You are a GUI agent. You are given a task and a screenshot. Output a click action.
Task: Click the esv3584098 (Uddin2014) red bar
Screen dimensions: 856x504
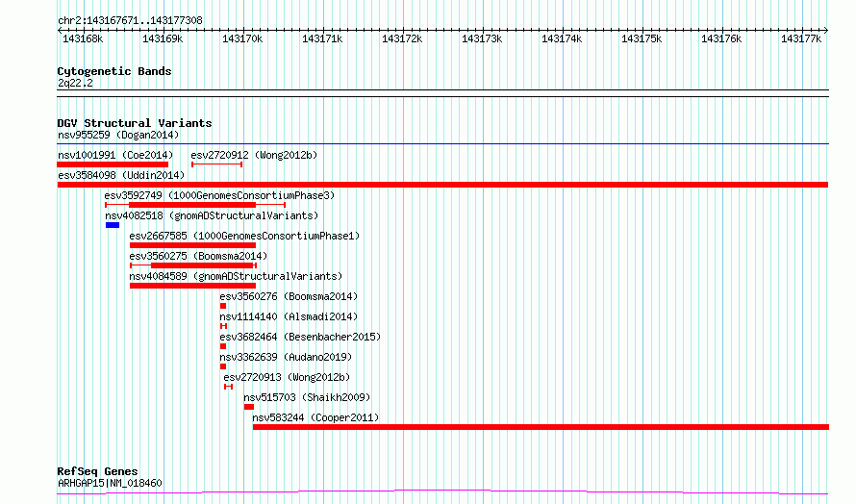[442, 185]
